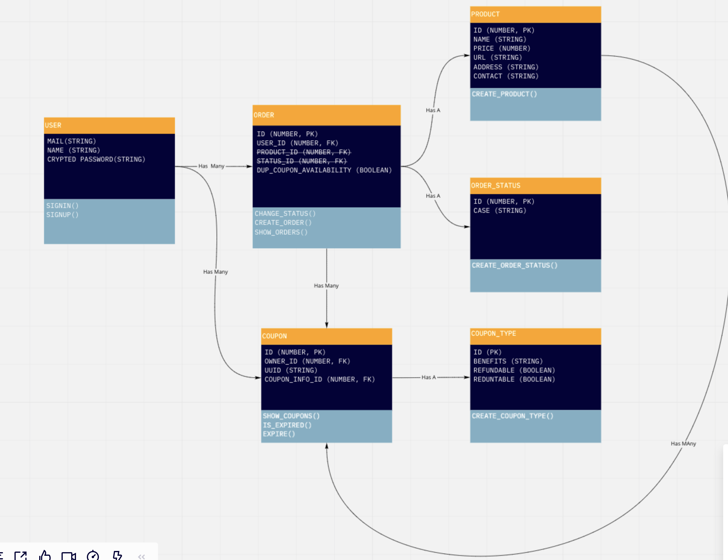Select the USER table header
The width and height of the screenshot is (728, 560).
tap(109, 126)
